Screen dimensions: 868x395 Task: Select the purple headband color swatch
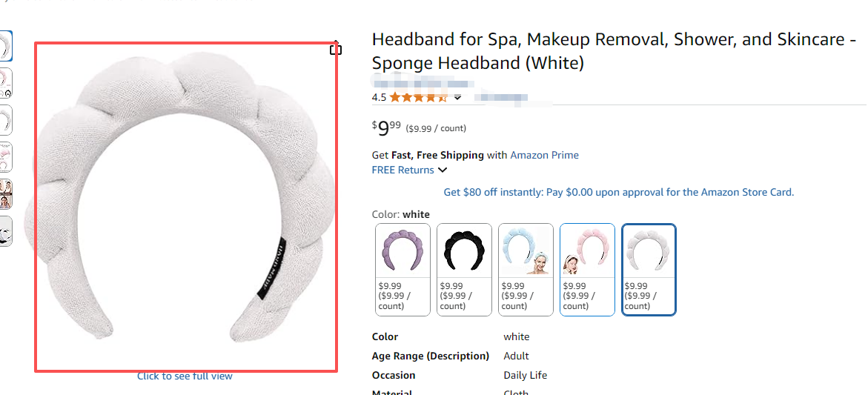tap(402, 270)
